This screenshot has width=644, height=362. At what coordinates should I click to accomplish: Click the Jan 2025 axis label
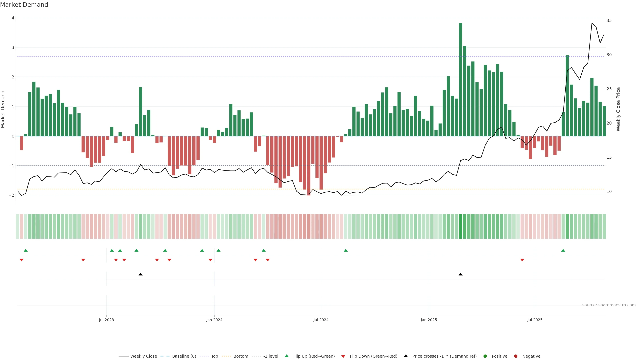pyautogui.click(x=429, y=320)
